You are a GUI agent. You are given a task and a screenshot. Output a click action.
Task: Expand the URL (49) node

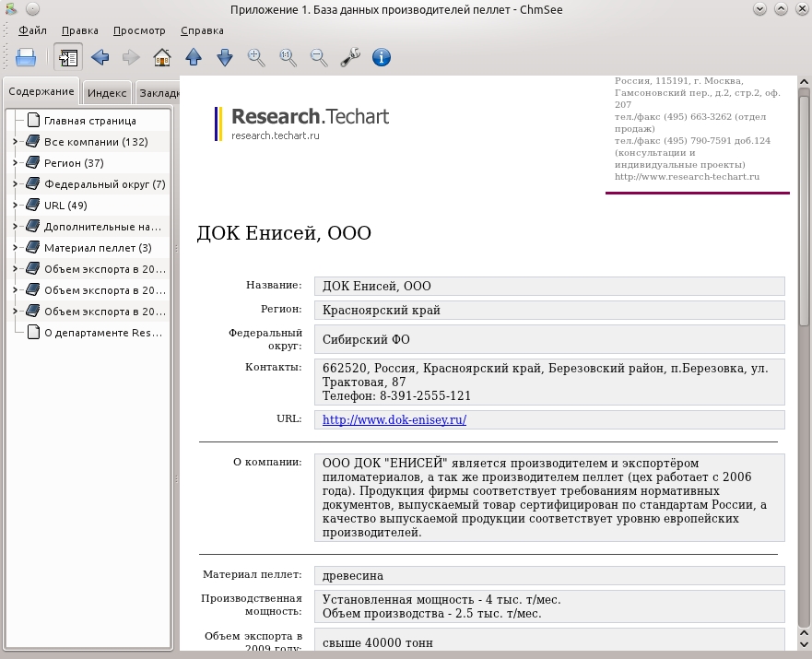[15, 205]
